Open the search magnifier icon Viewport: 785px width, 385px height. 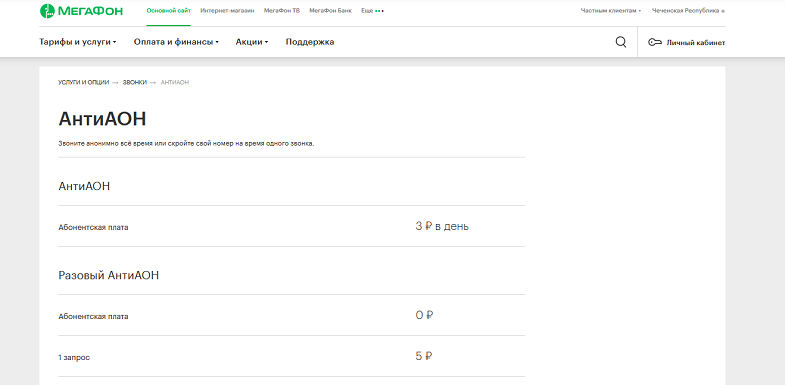coord(621,42)
